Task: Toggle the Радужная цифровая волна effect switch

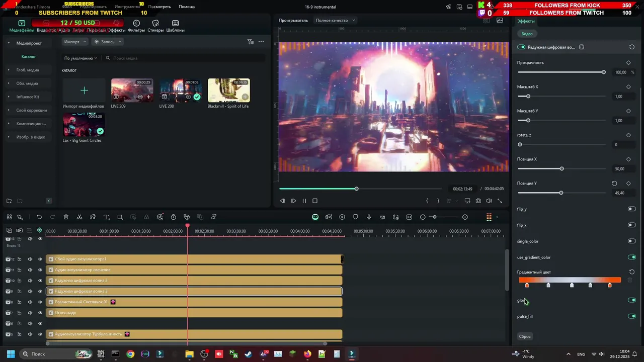Action: (x=521, y=47)
